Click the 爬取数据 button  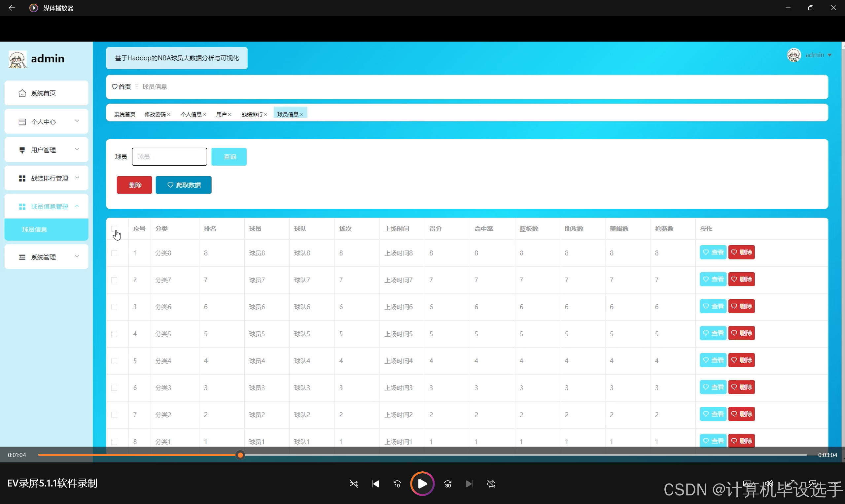coord(184,185)
